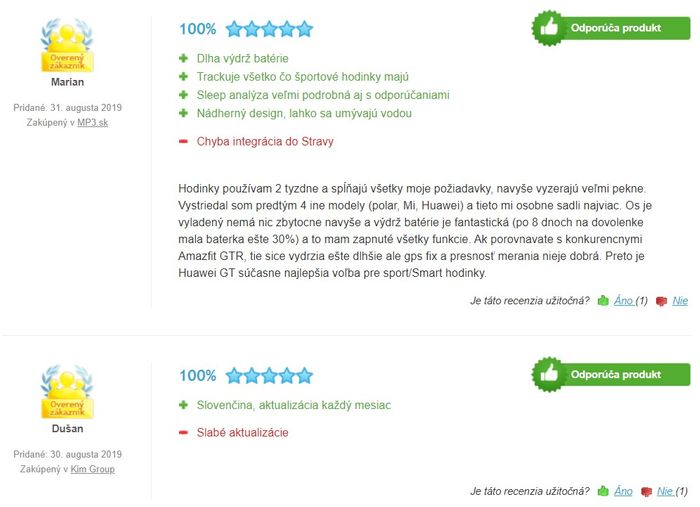The width and height of the screenshot is (700, 507).
Task: Vote Áno on Marian's review
Action: click(x=623, y=301)
